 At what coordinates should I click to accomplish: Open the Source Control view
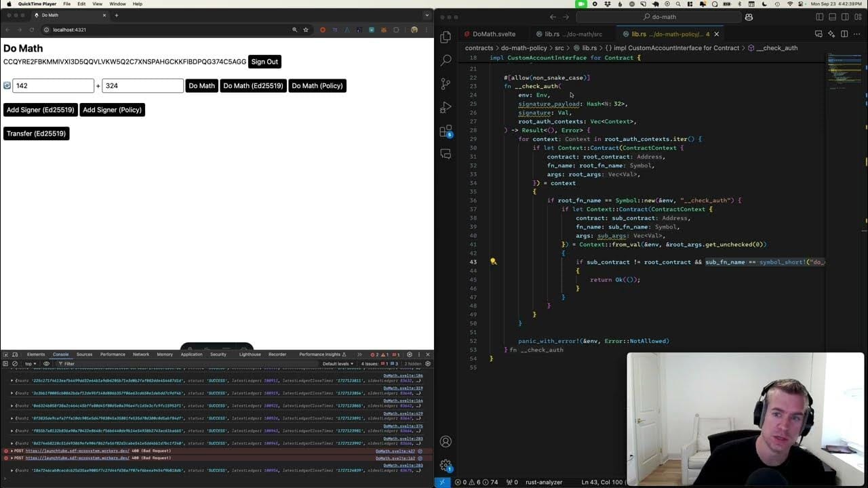(446, 84)
